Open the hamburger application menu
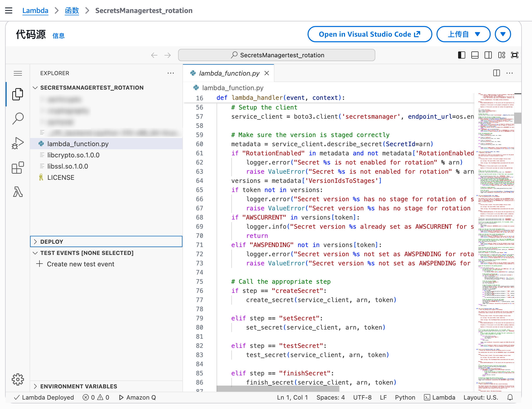 pos(18,73)
